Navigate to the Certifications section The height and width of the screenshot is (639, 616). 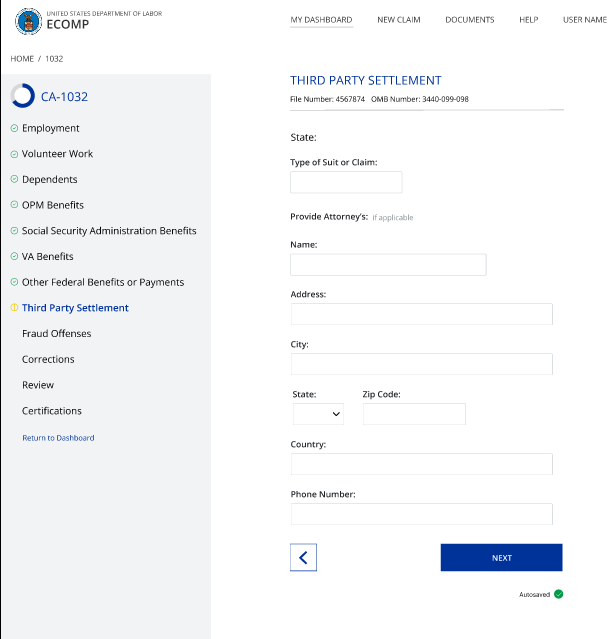tap(52, 411)
